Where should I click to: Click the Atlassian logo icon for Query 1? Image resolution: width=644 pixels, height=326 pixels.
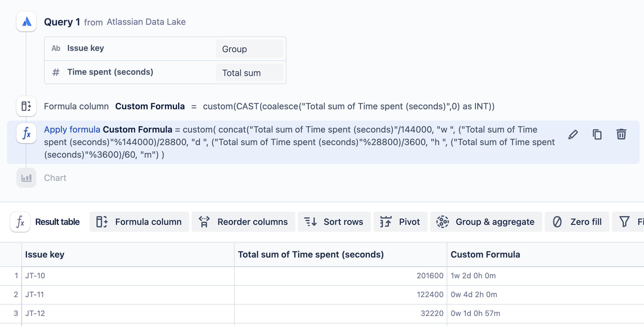27,22
